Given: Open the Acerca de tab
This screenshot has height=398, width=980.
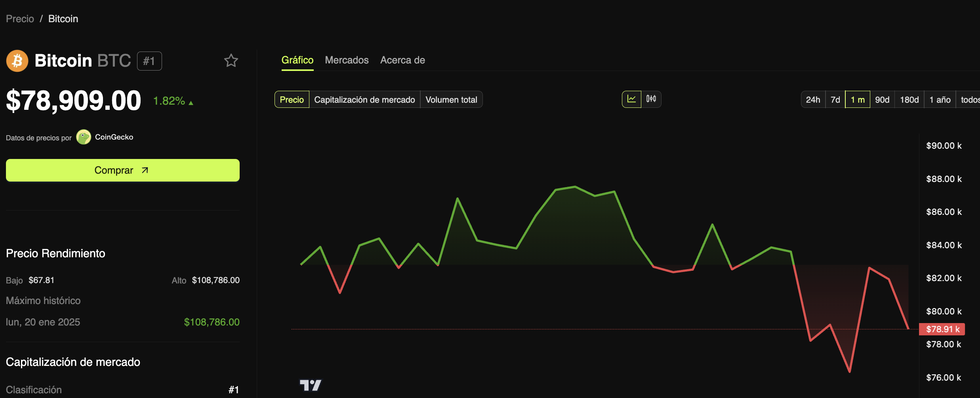Looking at the screenshot, I should click(403, 60).
